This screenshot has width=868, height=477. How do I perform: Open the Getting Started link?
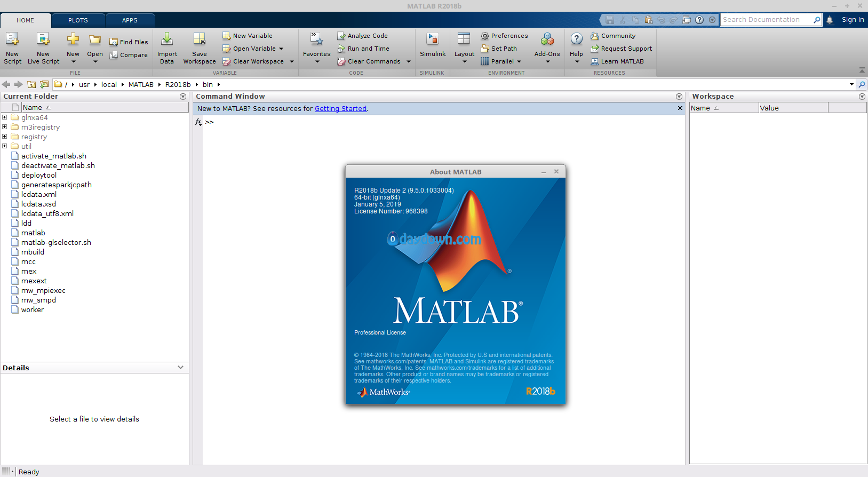[340, 109]
